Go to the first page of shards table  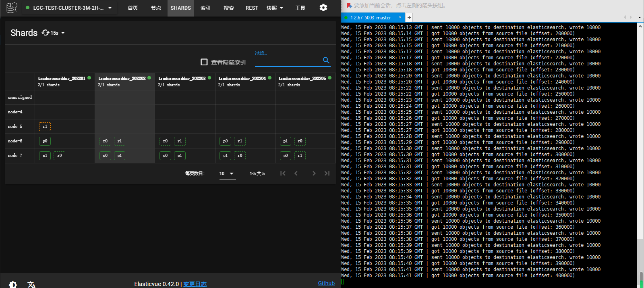pos(283,173)
